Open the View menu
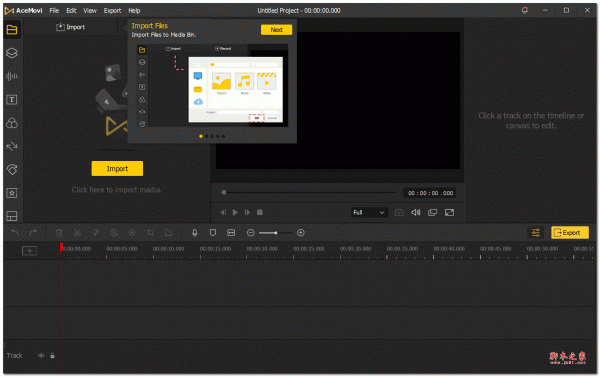 pyautogui.click(x=90, y=11)
